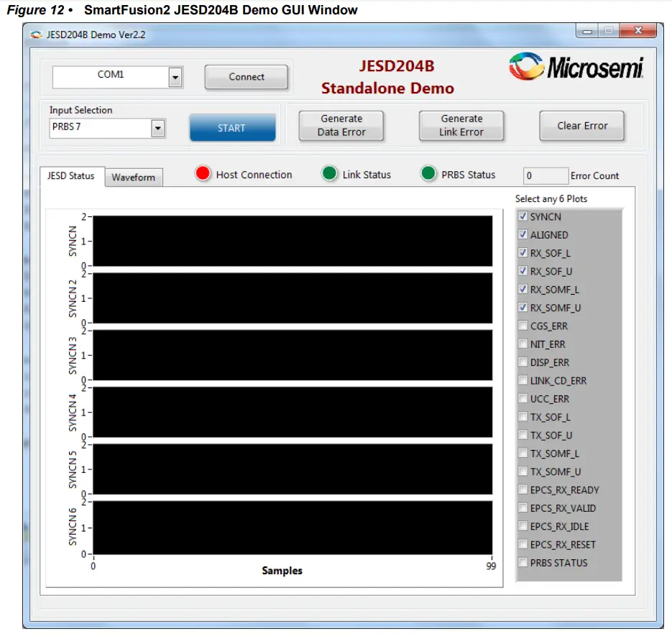Image resolution: width=672 pixels, height=634 pixels.
Task: Uncheck the RX_SOMF_U plot
Action: coord(523,308)
